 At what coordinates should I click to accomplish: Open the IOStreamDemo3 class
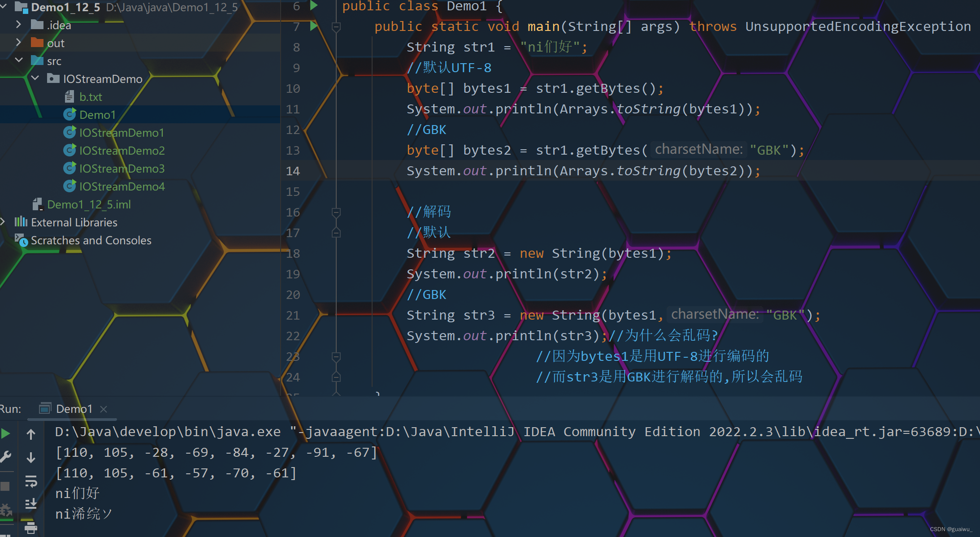coord(122,168)
